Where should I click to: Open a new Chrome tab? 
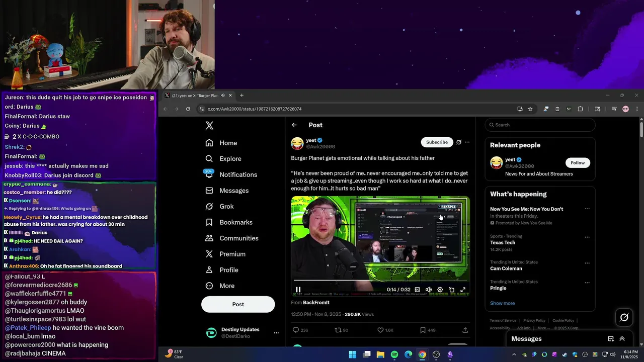242,96
